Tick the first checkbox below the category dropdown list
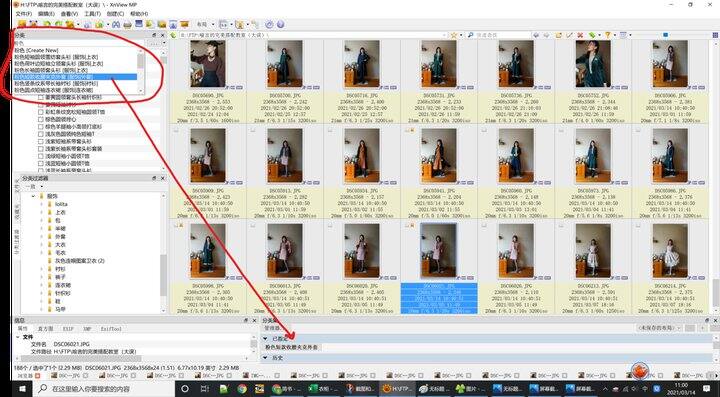The image size is (720, 397). click(x=41, y=98)
